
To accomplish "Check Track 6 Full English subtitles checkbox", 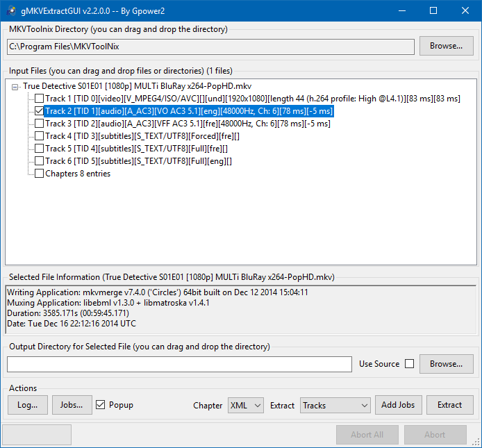I will click(39, 161).
